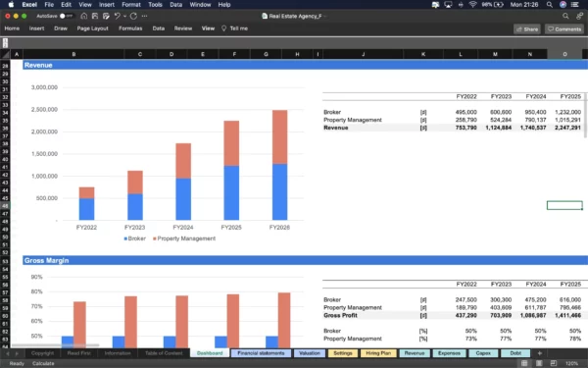Viewport: 588px width, 368px height.
Task: Switch to the Copyright sheet tab
Action: pos(43,353)
